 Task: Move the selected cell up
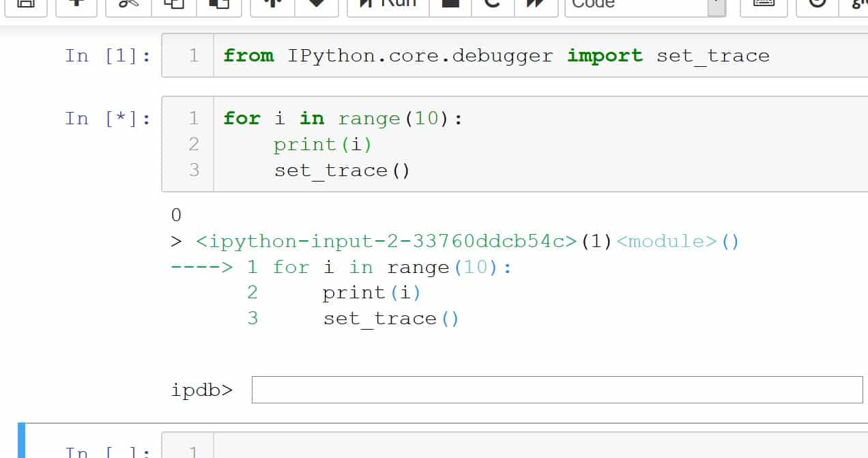pyautogui.click(x=273, y=4)
